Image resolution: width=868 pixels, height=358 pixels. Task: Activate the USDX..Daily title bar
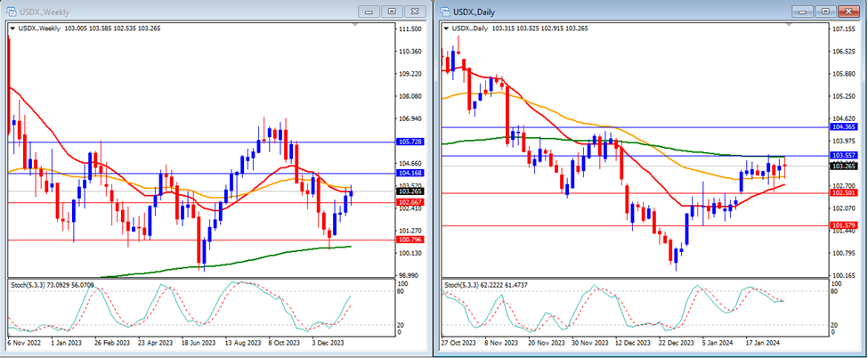(623, 11)
